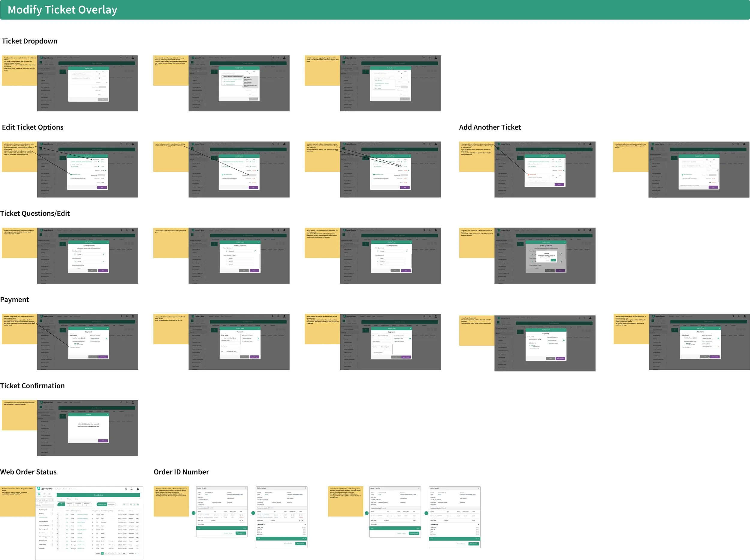Collapse Summary chevron in rightmost Order Details panel
The height and width of the screenshot is (560, 750).
[478, 524]
